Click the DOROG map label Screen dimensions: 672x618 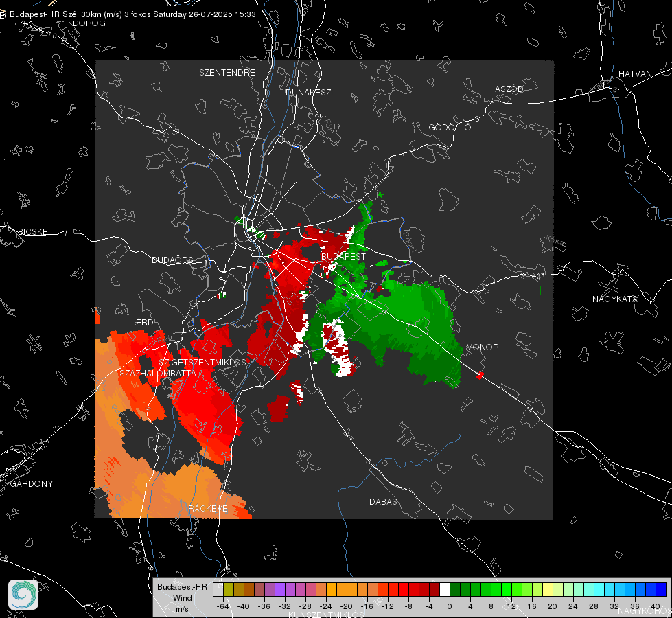[89, 23]
